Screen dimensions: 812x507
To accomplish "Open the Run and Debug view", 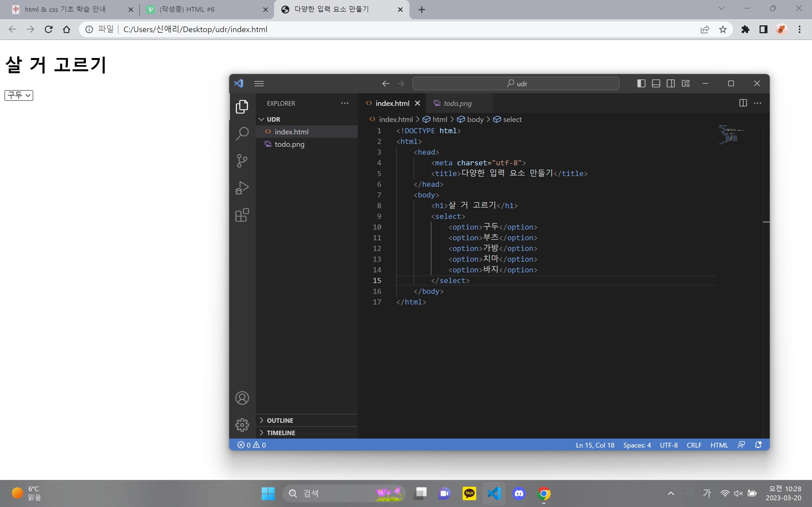I will [242, 188].
